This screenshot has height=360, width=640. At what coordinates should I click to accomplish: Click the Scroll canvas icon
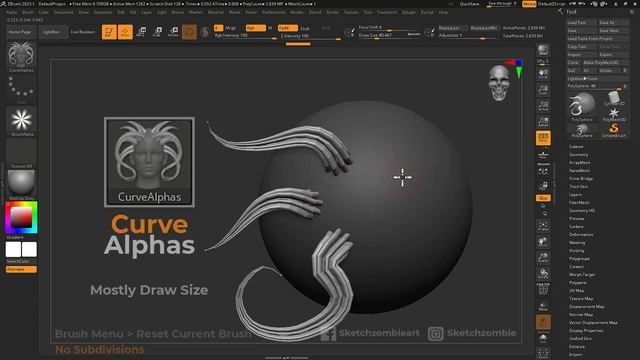point(543,73)
